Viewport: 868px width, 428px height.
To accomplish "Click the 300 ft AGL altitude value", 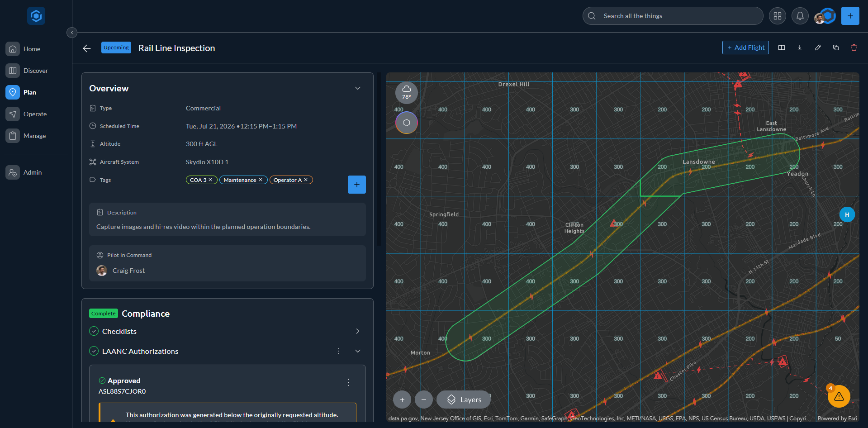I will pos(201,144).
